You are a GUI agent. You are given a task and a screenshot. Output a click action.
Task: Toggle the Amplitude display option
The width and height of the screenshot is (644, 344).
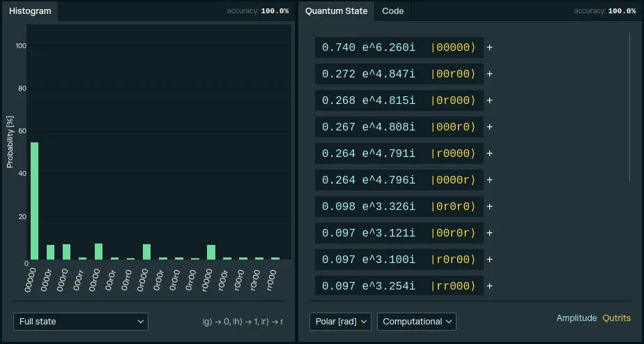coord(576,318)
